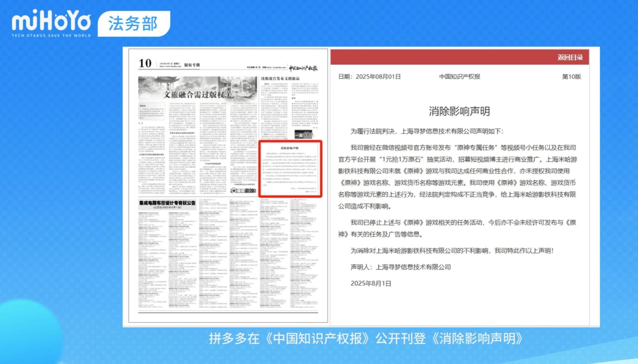Click the 声明人：上海寻梦信息技术有限公司 line
The width and height of the screenshot is (638, 364).
point(401,267)
